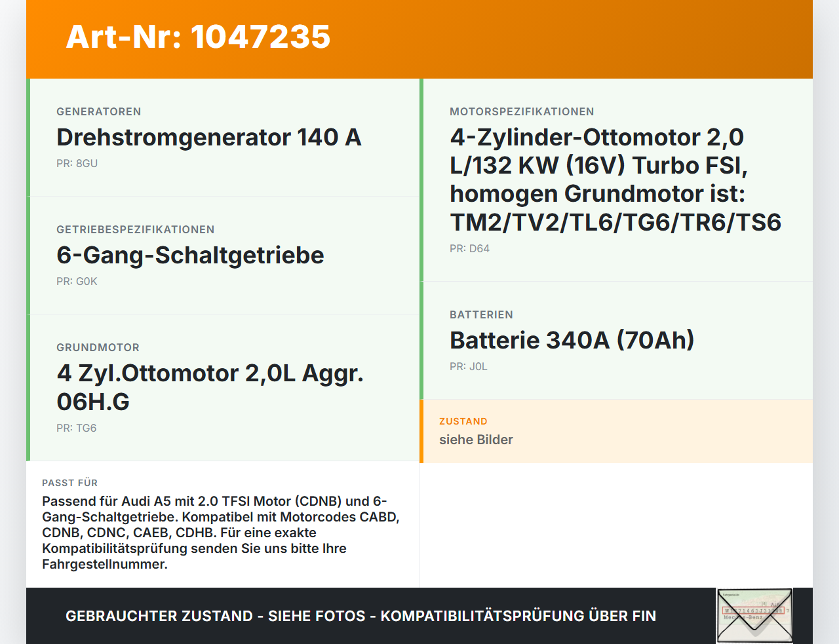Open the 4-Zylinder-Ottomotor Turbo FSI description

615,180
